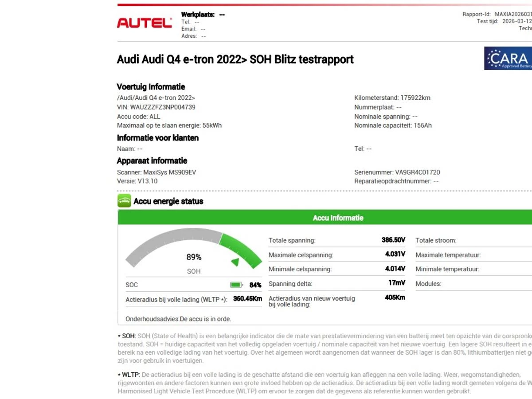Select the Informatie voor klanten heading
The width and height of the screenshot is (532, 399).
pos(157,137)
